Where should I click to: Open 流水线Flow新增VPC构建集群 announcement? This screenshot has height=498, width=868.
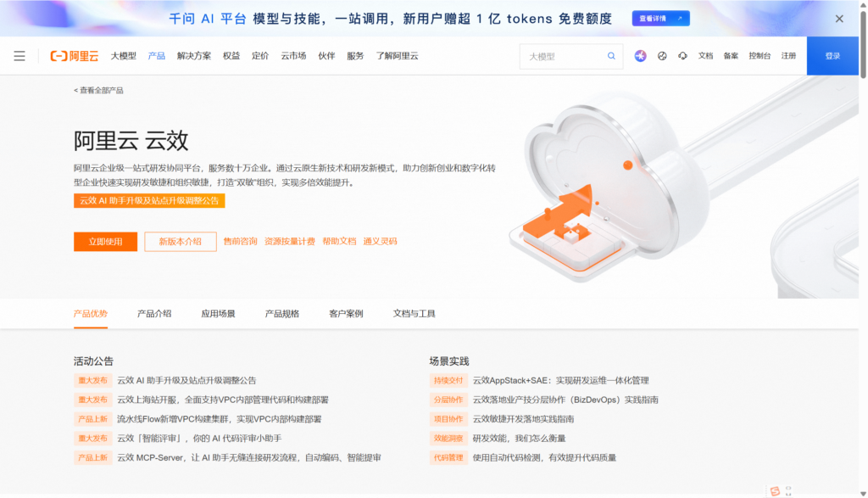[x=220, y=419]
